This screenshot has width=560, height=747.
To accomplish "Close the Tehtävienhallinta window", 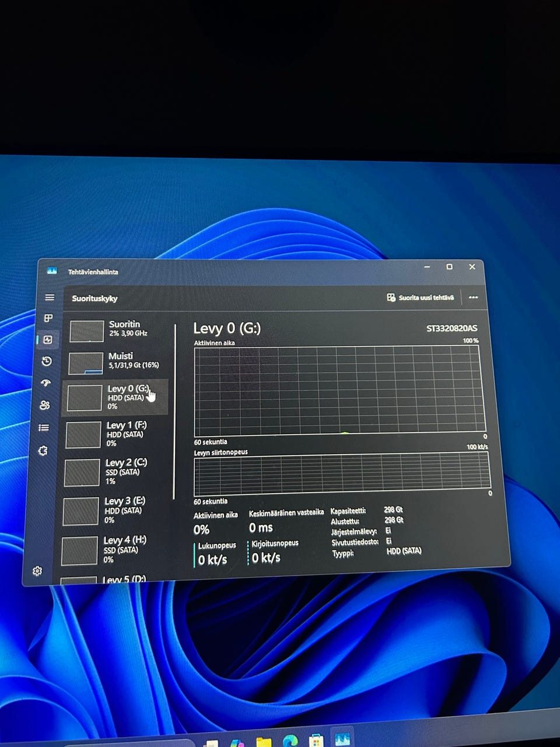I will pos(472,267).
